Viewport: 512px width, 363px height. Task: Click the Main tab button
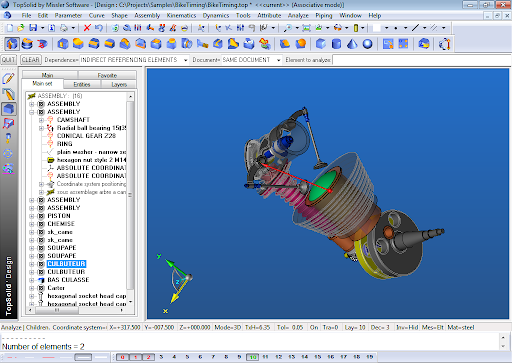pos(47,75)
